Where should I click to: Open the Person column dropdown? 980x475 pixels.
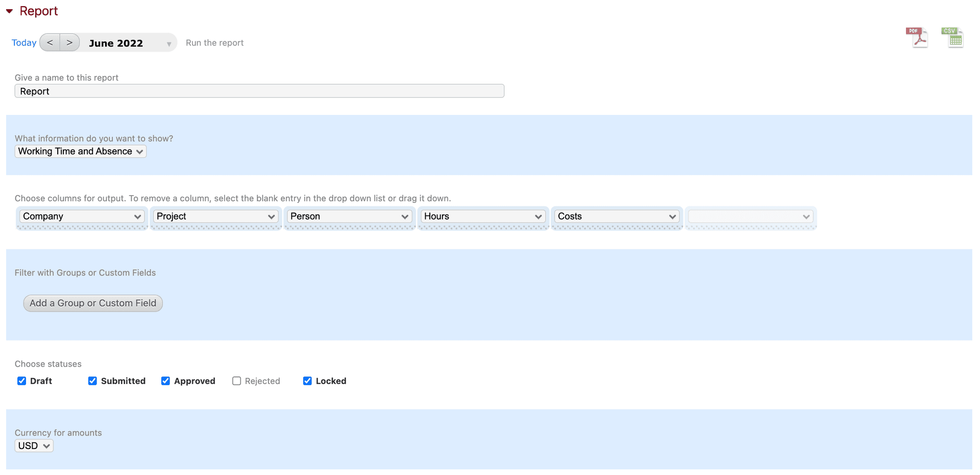coord(349,217)
